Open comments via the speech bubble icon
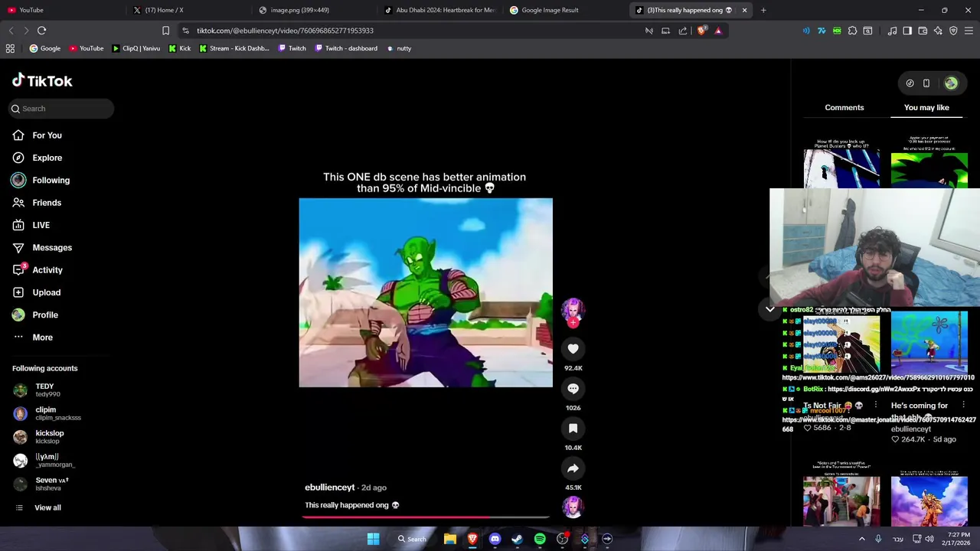980x551 pixels. click(x=573, y=389)
